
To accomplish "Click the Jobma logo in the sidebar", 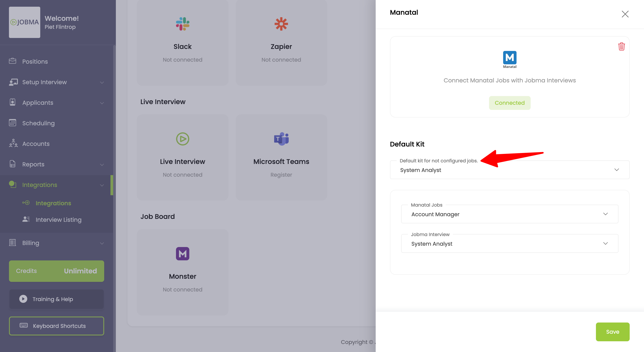I will pyautogui.click(x=25, y=22).
